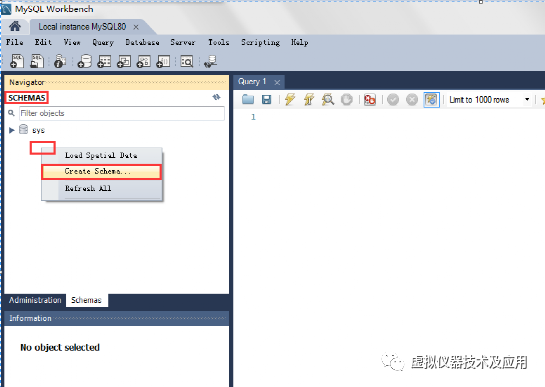Open an SQL script file icon
The height and width of the screenshot is (387, 545).
tap(37, 61)
